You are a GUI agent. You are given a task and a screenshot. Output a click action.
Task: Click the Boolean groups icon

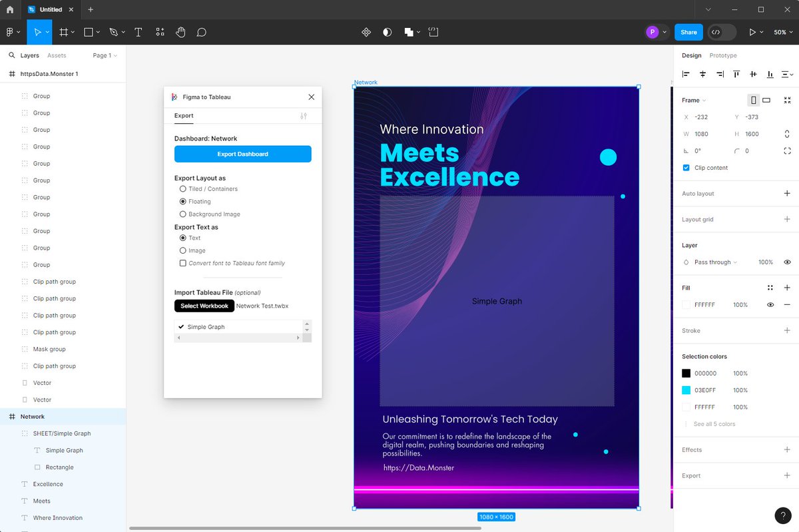[409, 32]
